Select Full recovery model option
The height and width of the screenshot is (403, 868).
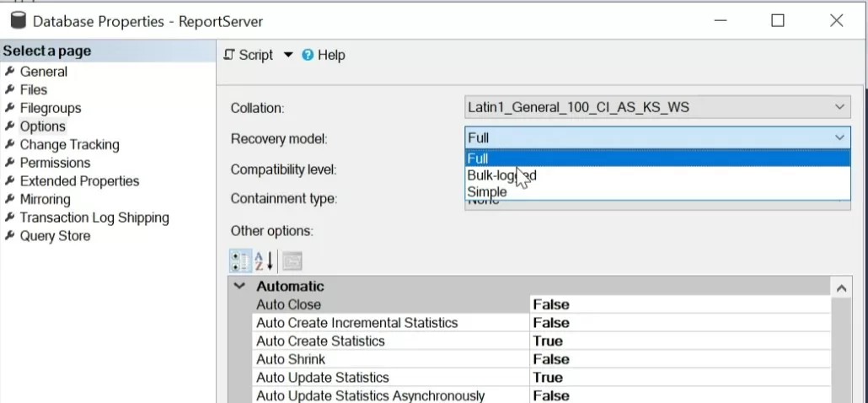click(657, 159)
